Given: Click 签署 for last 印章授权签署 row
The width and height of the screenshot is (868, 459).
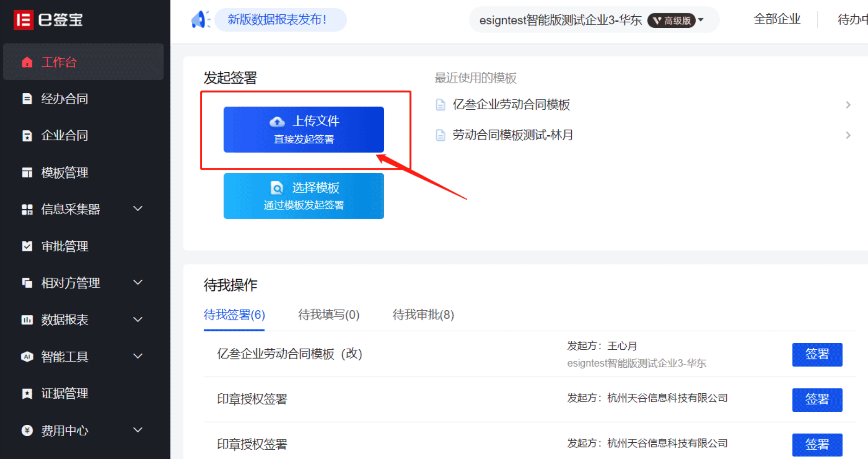Looking at the screenshot, I should tap(817, 445).
